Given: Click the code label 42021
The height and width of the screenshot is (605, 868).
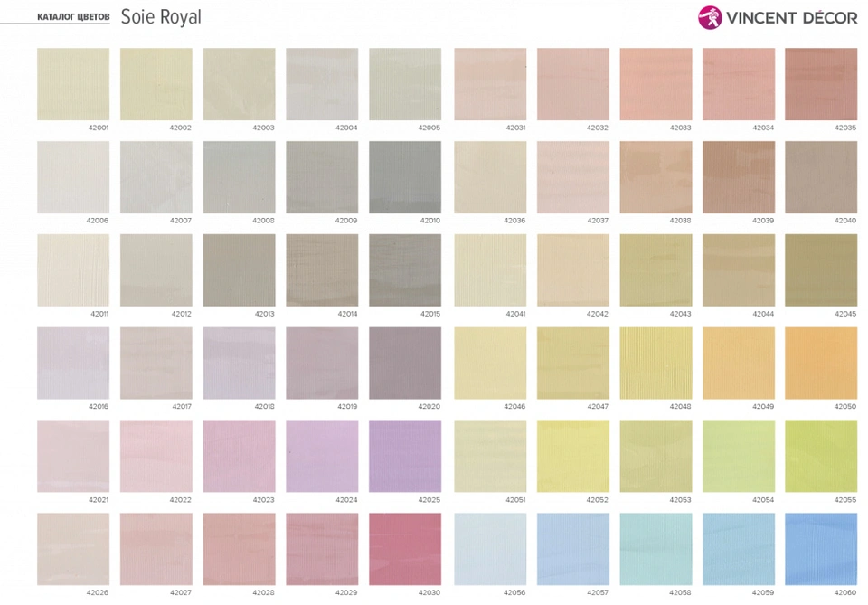Looking at the screenshot, I should click(98, 500).
